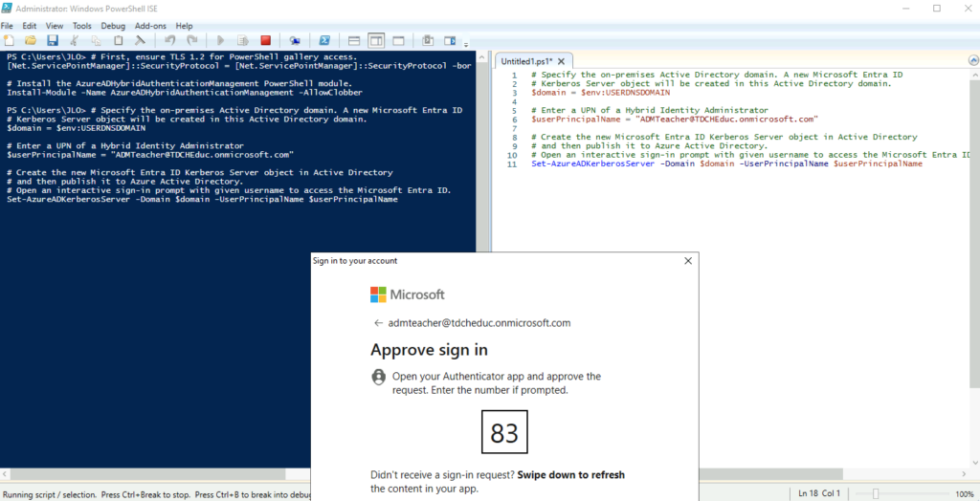Launch PowerShell.exe using the blue console icon

point(324,41)
